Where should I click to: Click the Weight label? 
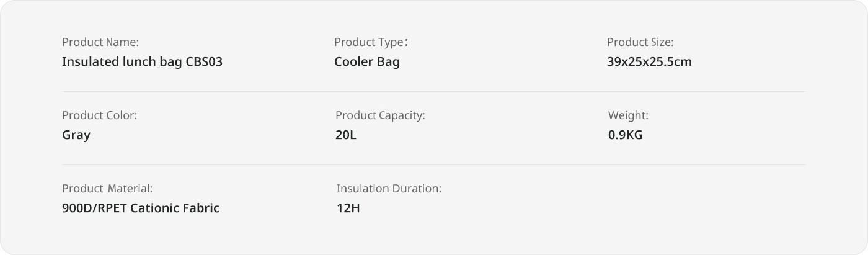pyautogui.click(x=628, y=115)
